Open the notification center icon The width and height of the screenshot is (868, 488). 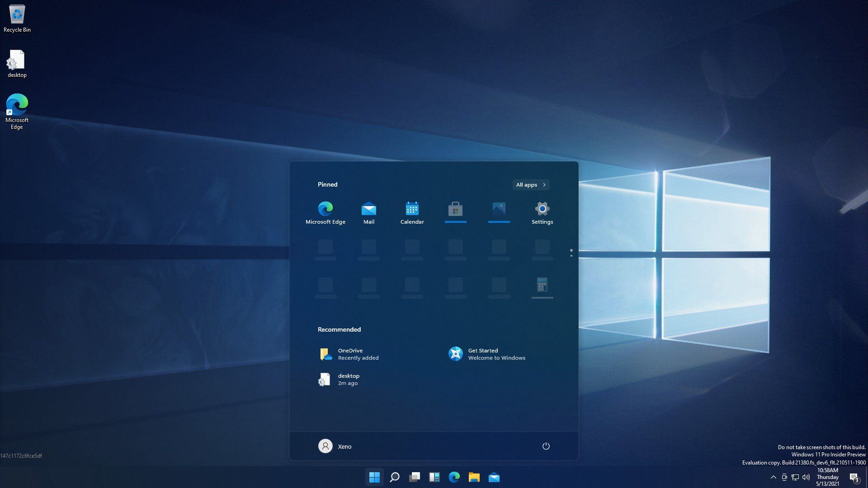tap(854, 478)
